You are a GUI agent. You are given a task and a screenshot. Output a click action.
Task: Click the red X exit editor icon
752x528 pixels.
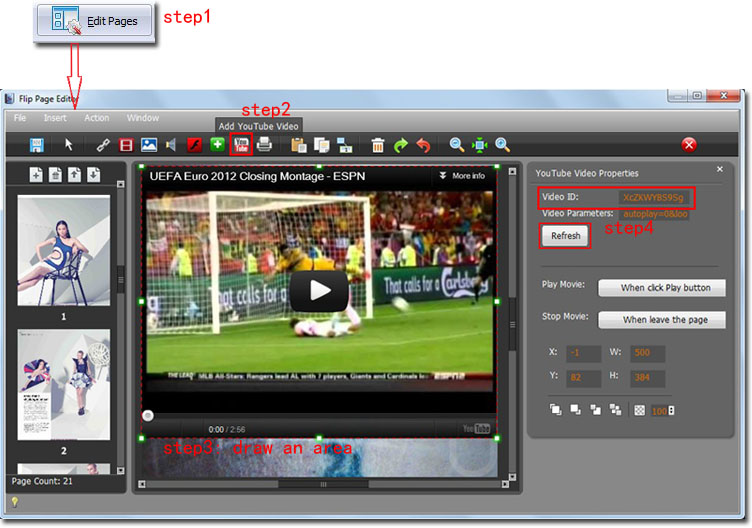point(689,144)
